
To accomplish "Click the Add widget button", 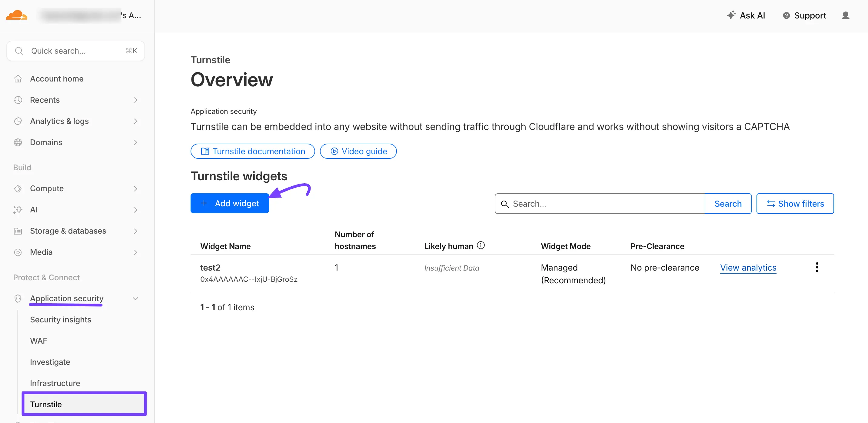I will click(x=229, y=203).
